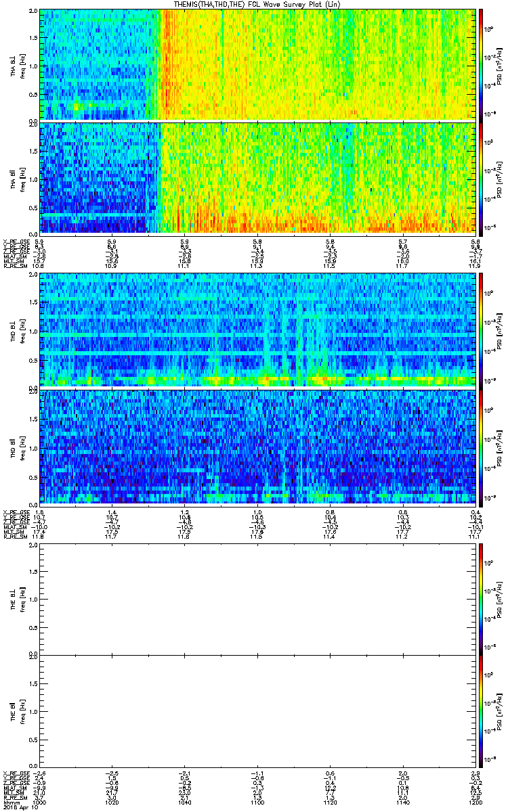Image resolution: width=508 pixels, height=812 pixels.
Task: Click the 1040 time tick label
Action: point(184,802)
